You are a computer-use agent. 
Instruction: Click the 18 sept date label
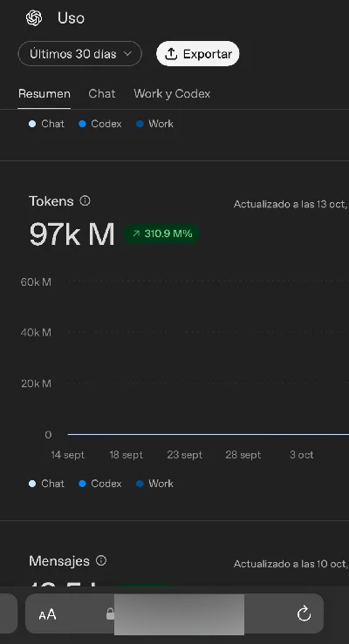coord(127,455)
